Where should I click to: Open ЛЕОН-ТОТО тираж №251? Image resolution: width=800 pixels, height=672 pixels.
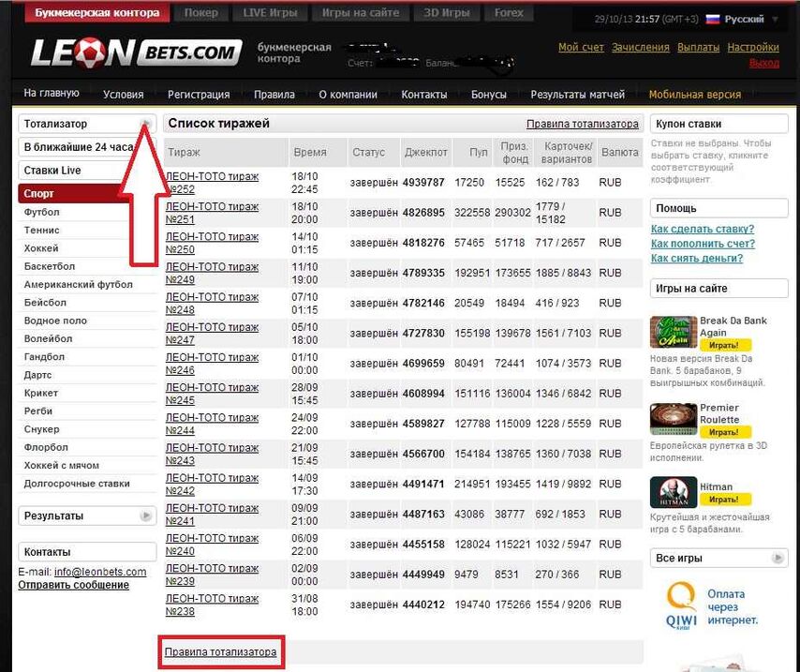(213, 213)
